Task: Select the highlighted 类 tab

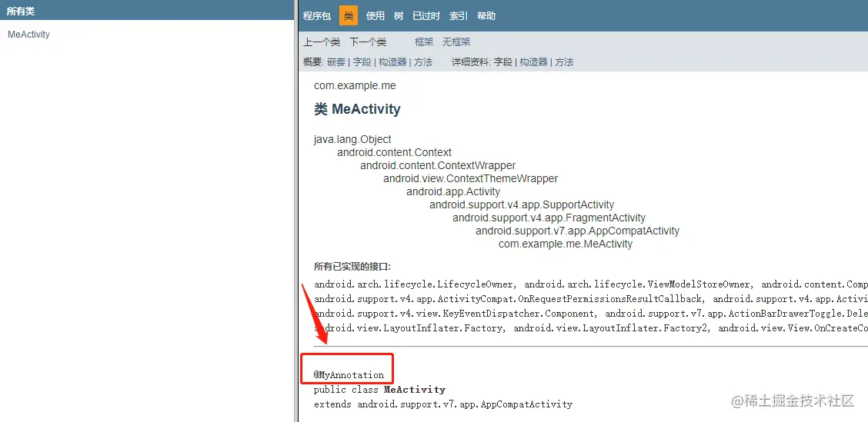Action: tap(349, 16)
